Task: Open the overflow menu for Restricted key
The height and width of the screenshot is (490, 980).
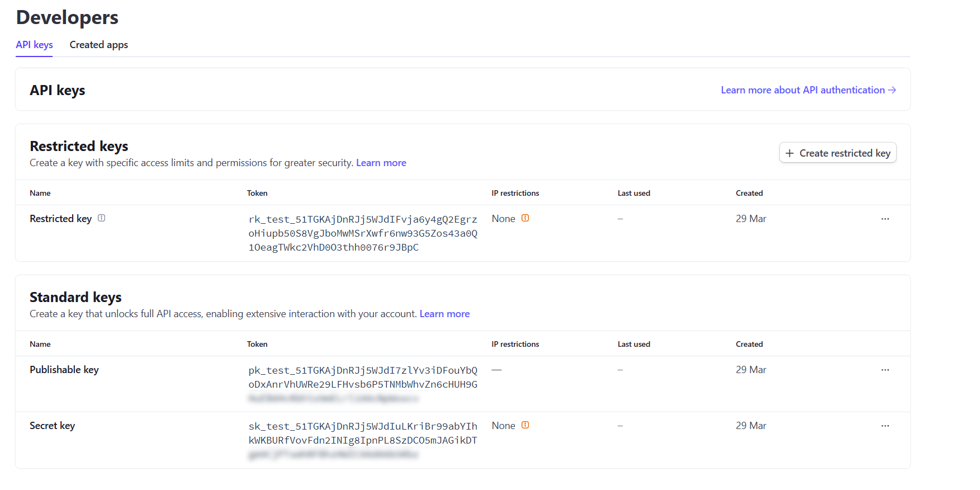Action: [885, 219]
